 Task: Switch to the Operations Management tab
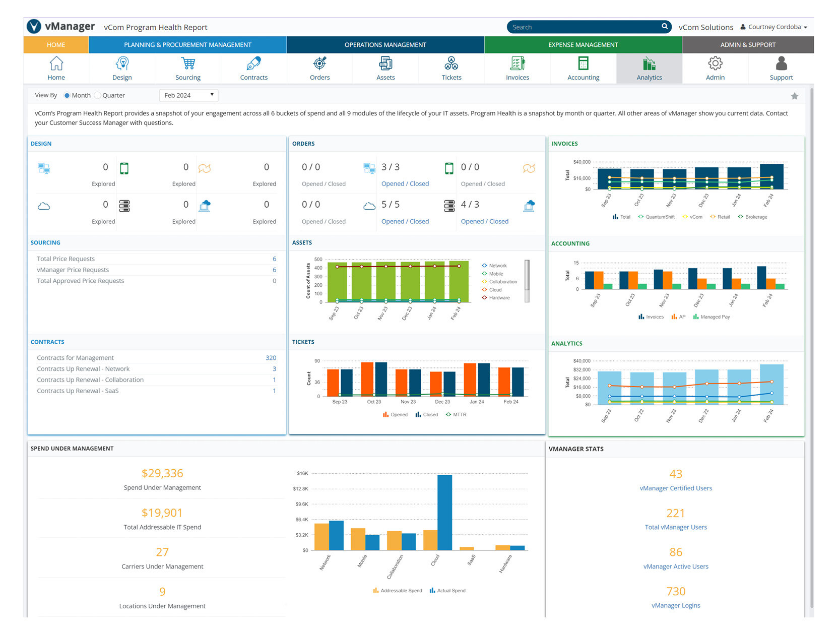point(385,45)
